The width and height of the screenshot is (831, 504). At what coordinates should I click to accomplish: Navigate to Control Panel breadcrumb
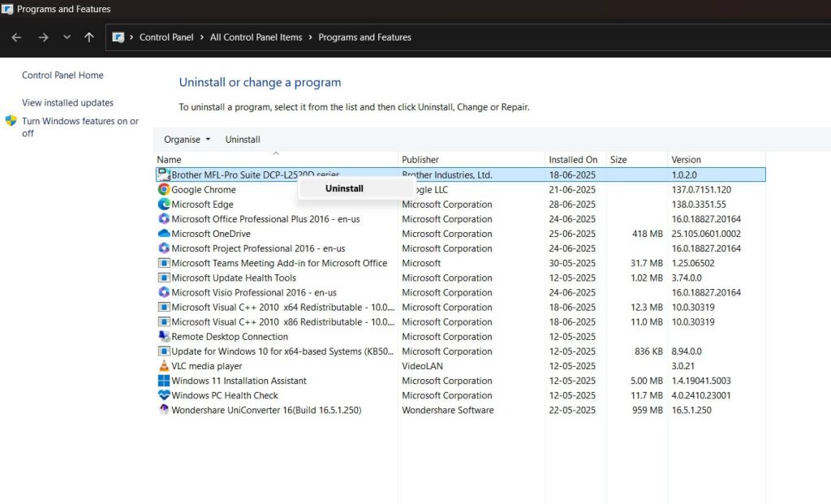point(166,37)
